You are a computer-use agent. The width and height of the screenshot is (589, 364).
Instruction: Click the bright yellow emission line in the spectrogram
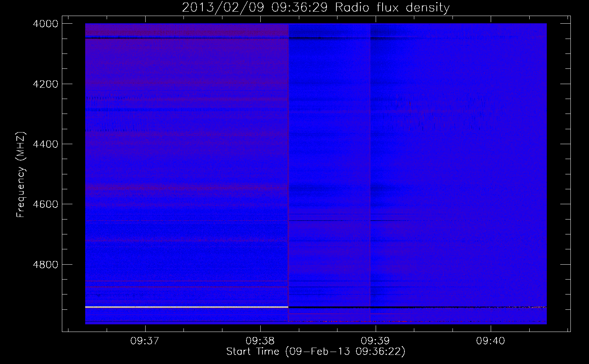tap(186, 307)
